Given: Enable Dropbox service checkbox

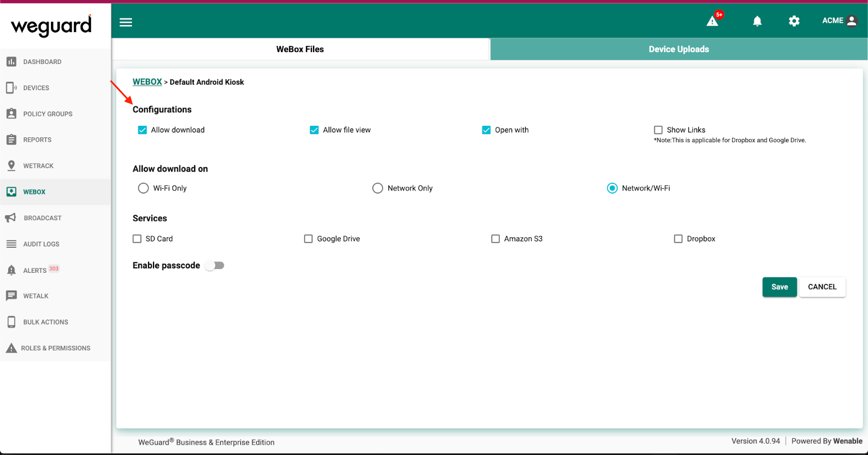Looking at the screenshot, I should point(678,239).
